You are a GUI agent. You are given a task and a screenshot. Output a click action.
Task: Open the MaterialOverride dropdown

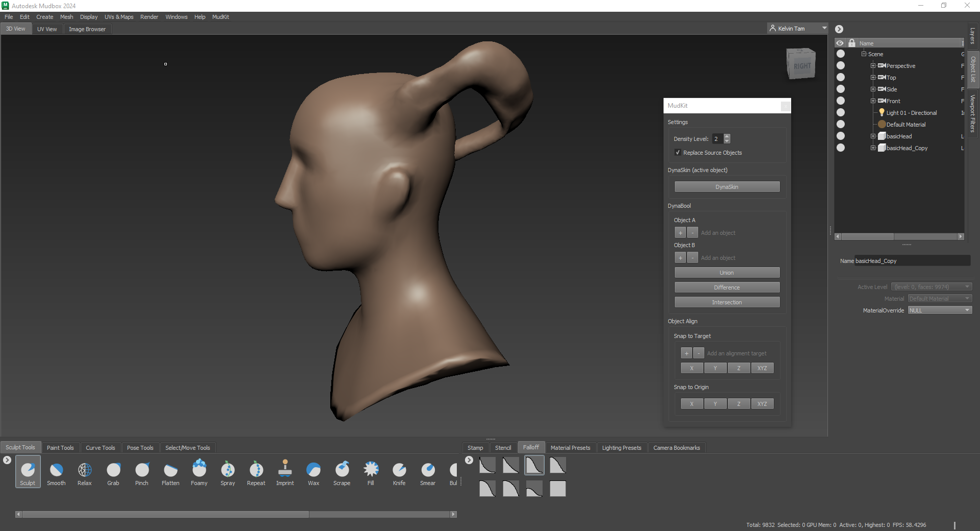pos(940,310)
